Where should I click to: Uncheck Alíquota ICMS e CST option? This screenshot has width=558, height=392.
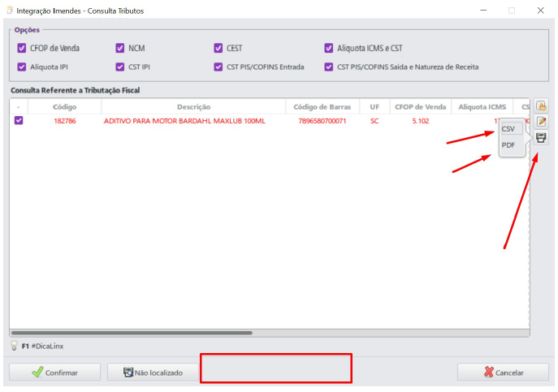pyautogui.click(x=328, y=48)
